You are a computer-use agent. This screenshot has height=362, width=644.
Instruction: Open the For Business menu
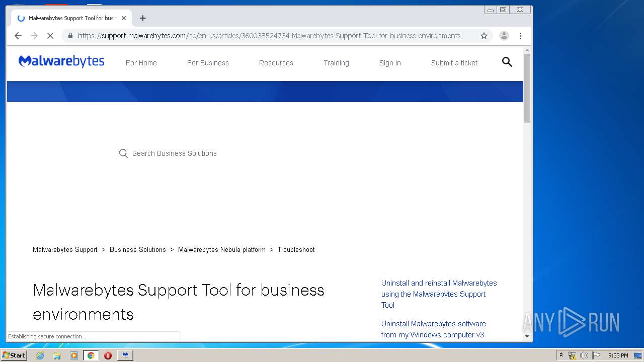pos(208,63)
